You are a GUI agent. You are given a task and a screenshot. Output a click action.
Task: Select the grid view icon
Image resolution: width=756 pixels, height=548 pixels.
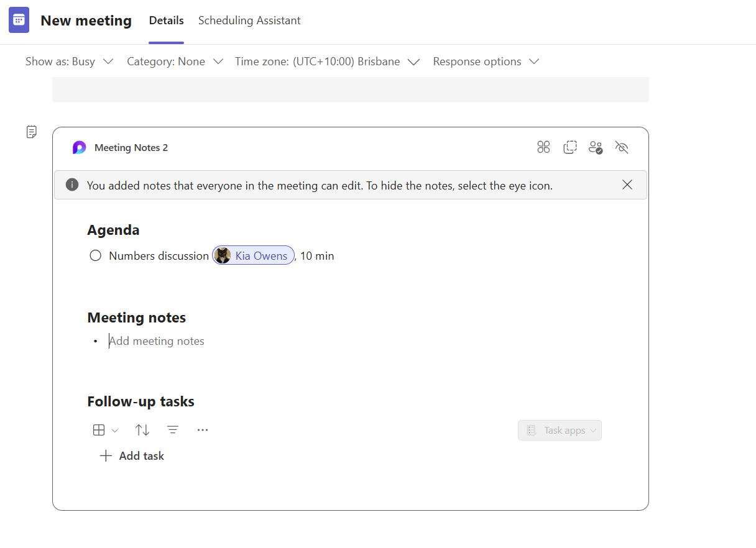click(x=99, y=429)
